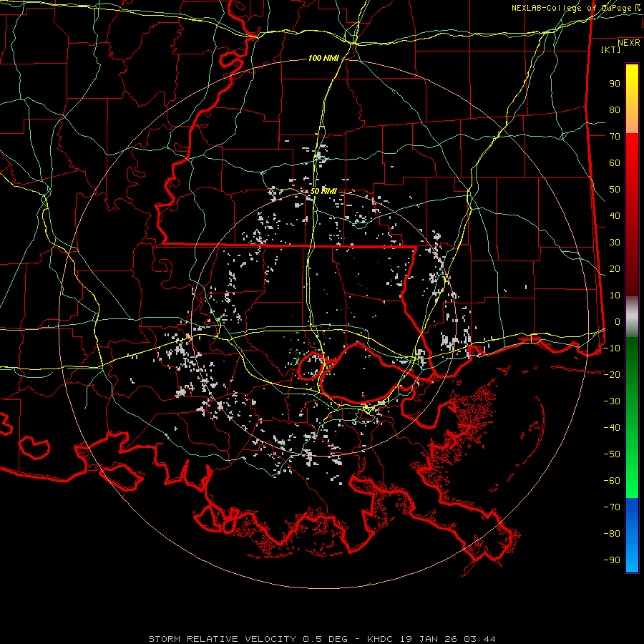Click the NEXR label above the color scale
This screenshot has width=644, height=644.
[628, 43]
